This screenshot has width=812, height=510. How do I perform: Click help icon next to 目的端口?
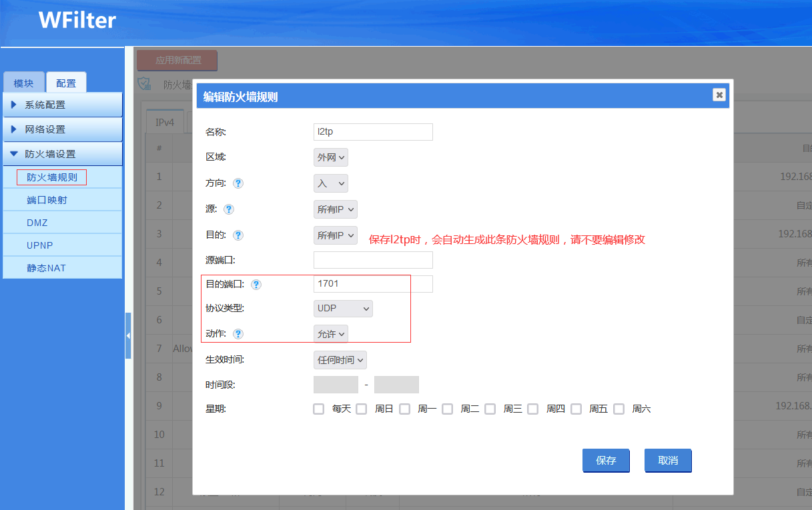[x=256, y=285]
